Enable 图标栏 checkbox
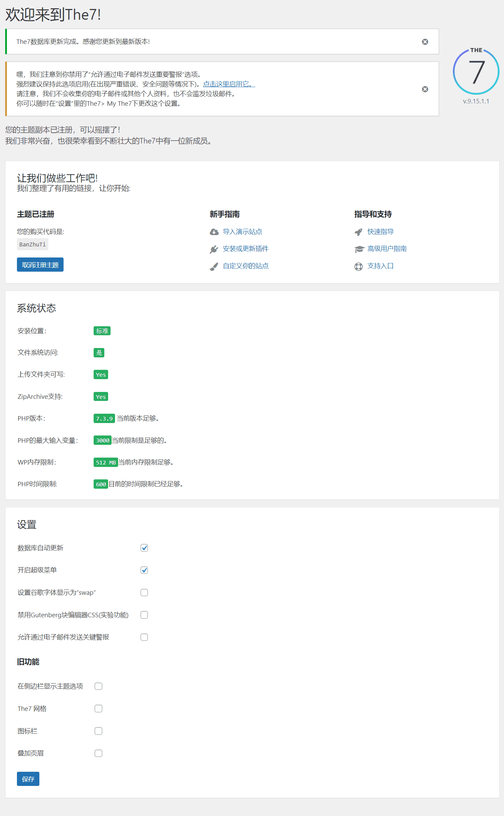 click(98, 731)
